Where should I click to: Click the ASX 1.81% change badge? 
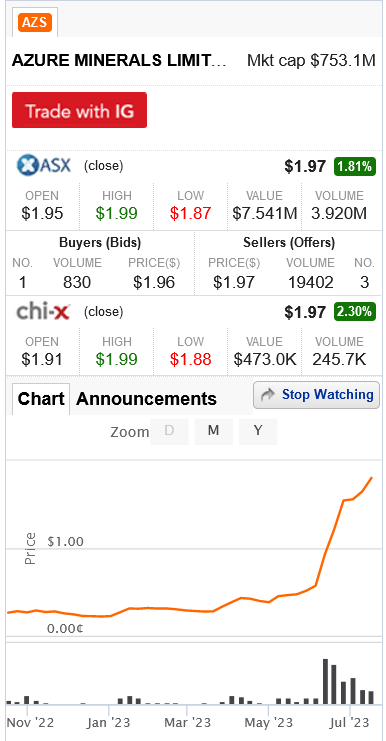pos(355,166)
